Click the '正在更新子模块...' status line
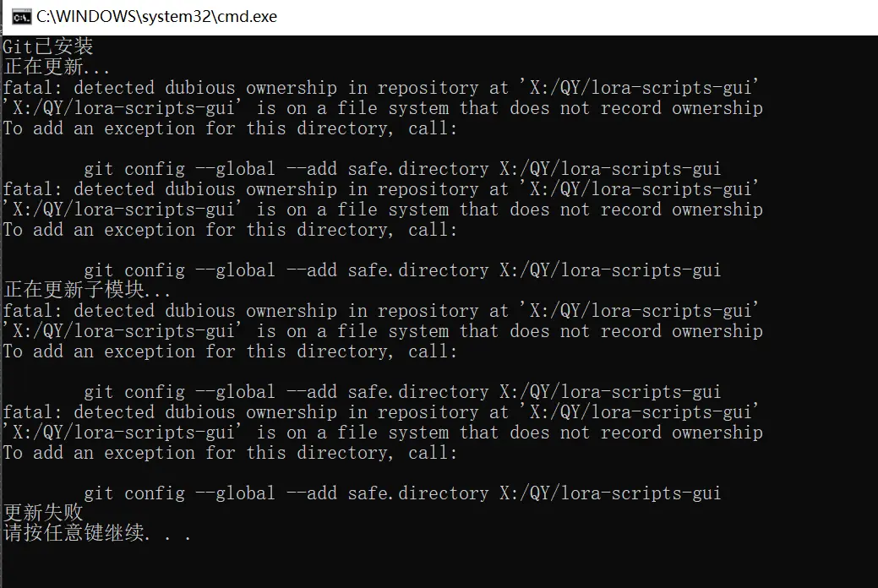This screenshot has height=588, width=878. pos(87,290)
